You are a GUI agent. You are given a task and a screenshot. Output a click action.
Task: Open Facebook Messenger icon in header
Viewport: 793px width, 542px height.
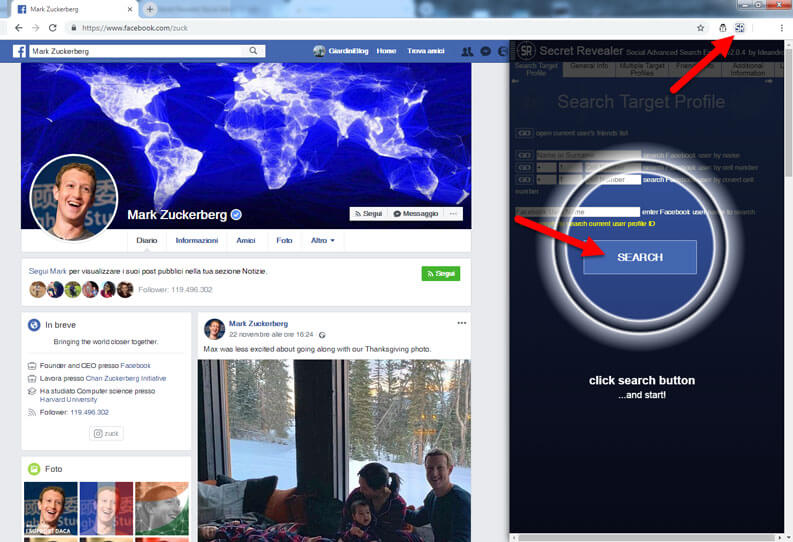tap(486, 51)
